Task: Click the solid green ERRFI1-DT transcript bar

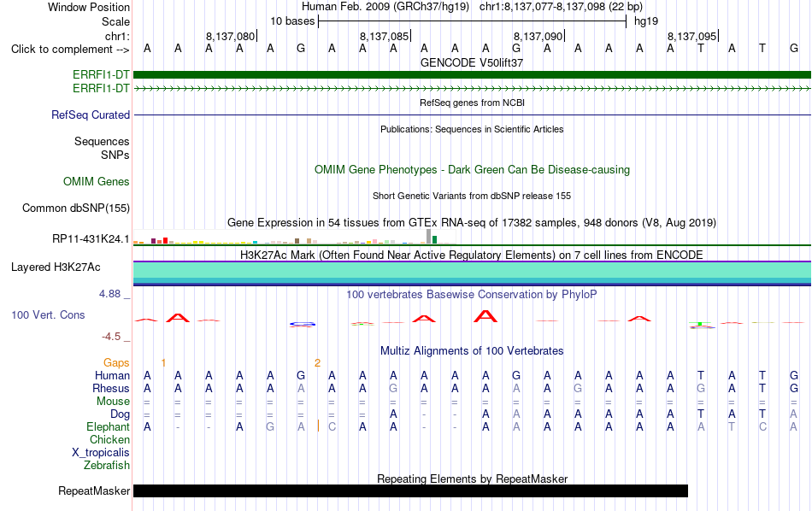Action: (x=472, y=74)
